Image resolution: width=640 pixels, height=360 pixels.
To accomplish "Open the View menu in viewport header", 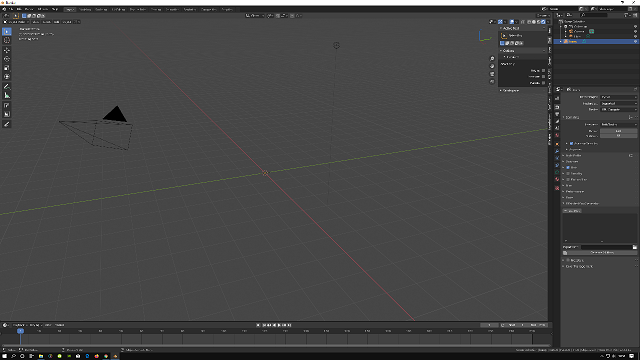I will pos(36,22).
